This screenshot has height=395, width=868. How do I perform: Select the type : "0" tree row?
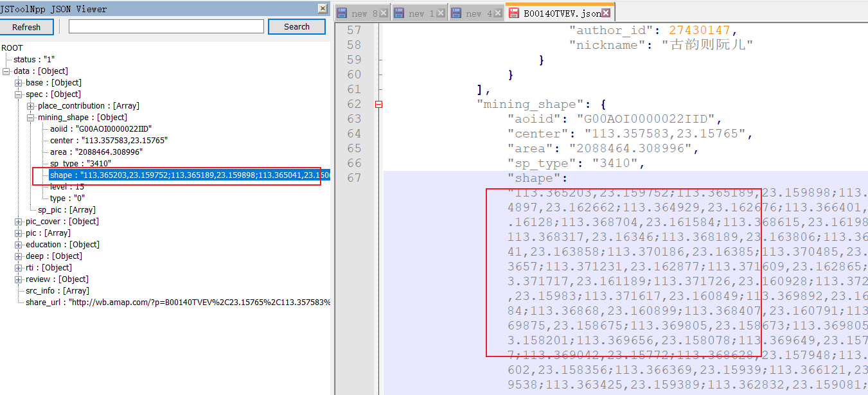(x=67, y=198)
